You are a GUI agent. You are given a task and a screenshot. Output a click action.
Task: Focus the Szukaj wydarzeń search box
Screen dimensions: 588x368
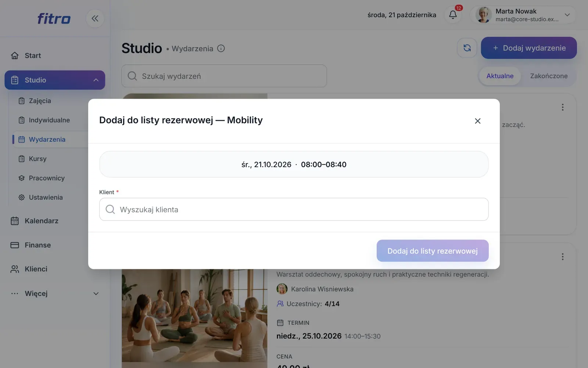(x=224, y=76)
